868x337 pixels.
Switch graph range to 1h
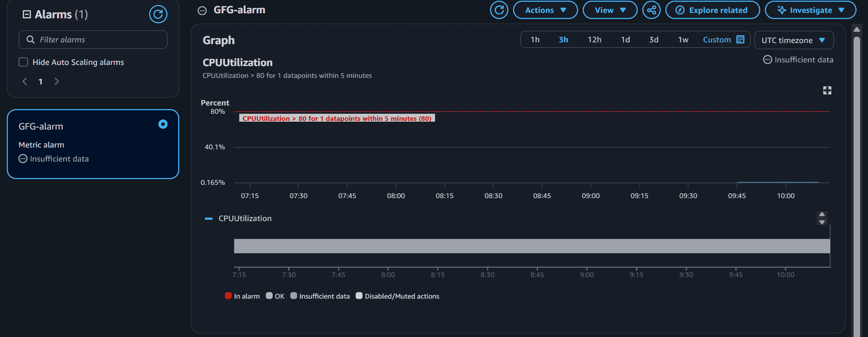pyautogui.click(x=535, y=39)
